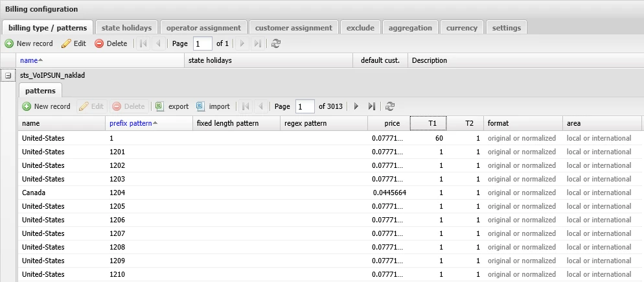
Task: Click prefix pattern cell 1203
Action: click(148, 179)
